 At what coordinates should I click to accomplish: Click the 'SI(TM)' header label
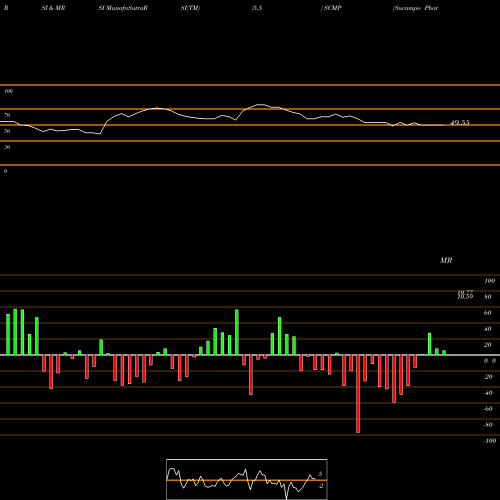coord(190,8)
